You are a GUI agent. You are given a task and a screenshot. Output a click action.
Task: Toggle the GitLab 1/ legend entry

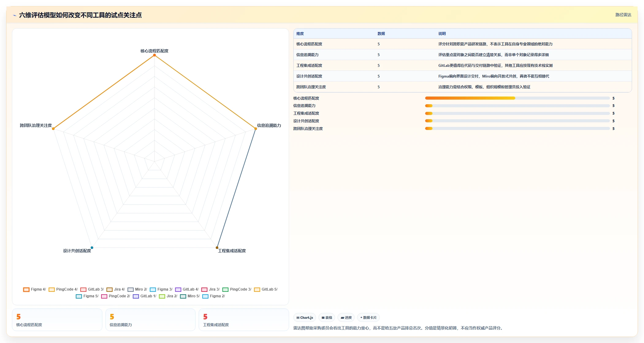tap(145, 296)
